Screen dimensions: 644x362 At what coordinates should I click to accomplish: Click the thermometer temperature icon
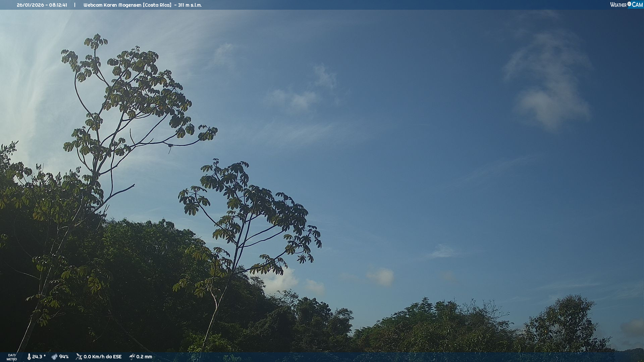[x=29, y=357]
